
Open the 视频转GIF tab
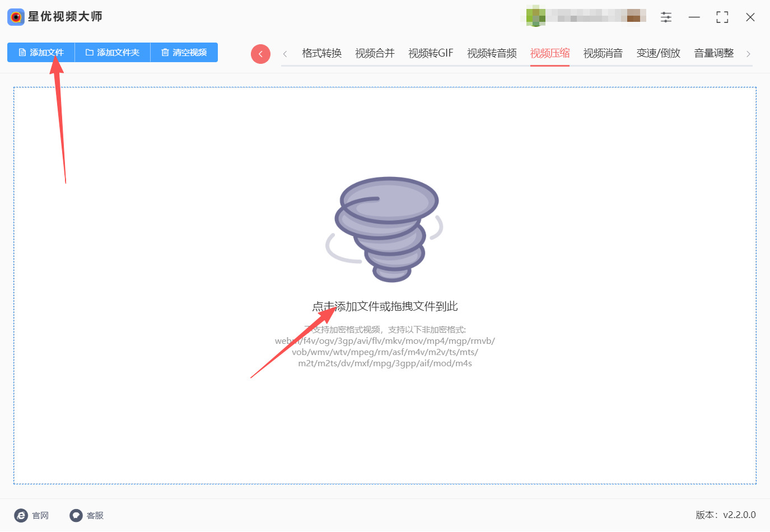click(431, 53)
